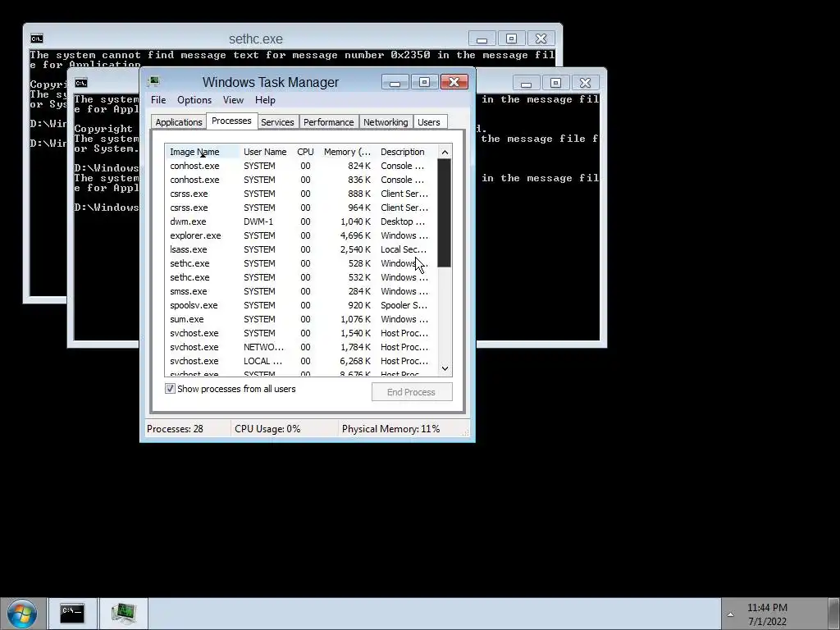Select the explorer.exe process
The image size is (840, 630).
(x=301, y=235)
